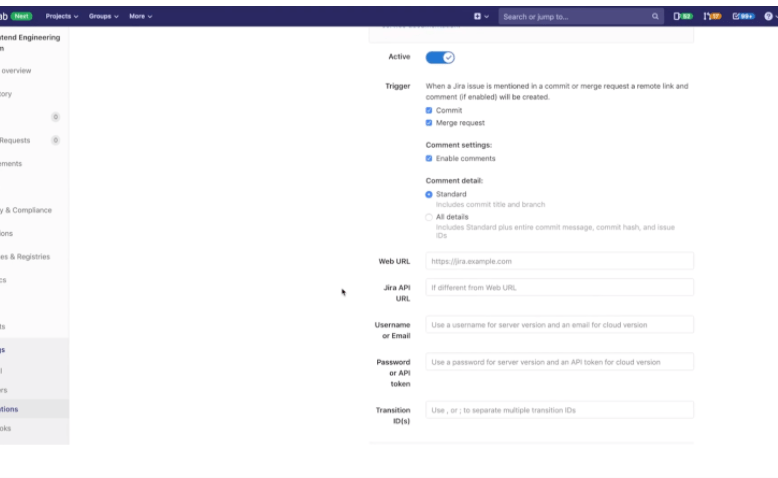Click the new item plus icon

coord(478,16)
